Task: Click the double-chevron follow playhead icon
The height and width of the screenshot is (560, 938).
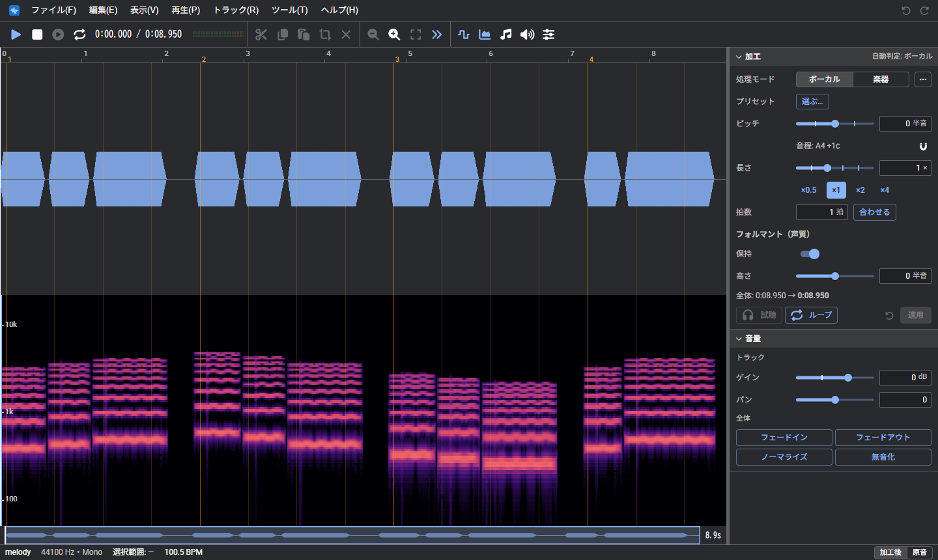Action: click(x=436, y=35)
